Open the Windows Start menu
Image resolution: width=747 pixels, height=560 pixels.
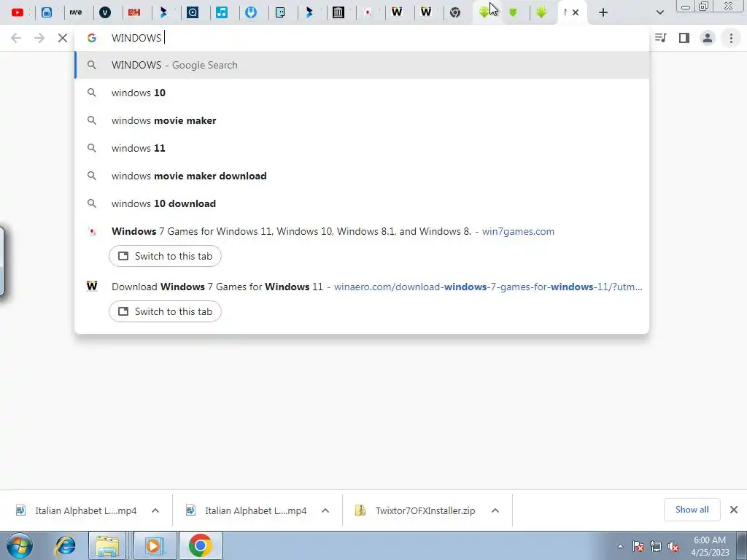click(x=20, y=545)
